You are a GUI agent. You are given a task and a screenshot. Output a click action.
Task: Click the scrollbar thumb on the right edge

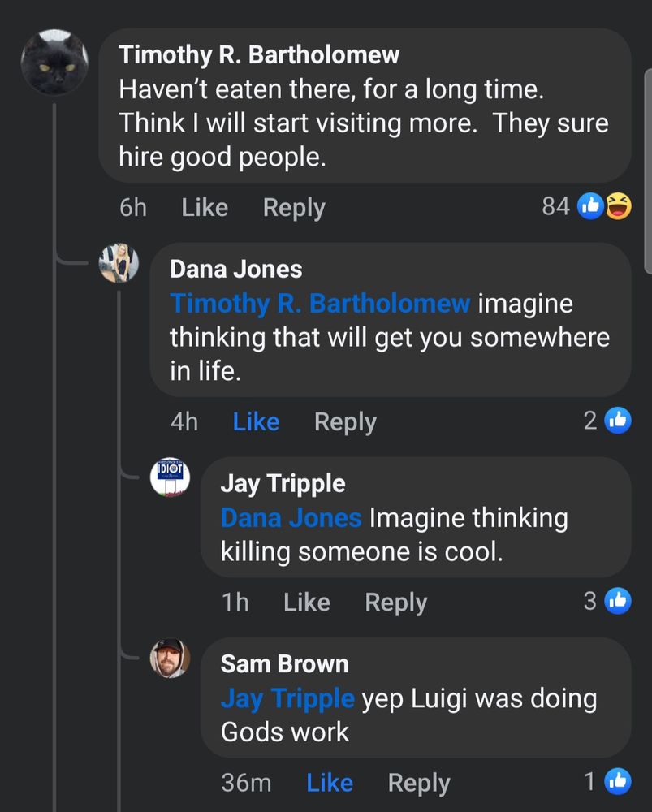648,171
